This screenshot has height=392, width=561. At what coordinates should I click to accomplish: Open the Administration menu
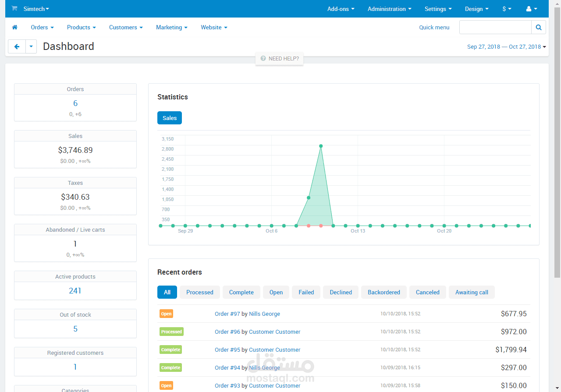click(x=390, y=9)
